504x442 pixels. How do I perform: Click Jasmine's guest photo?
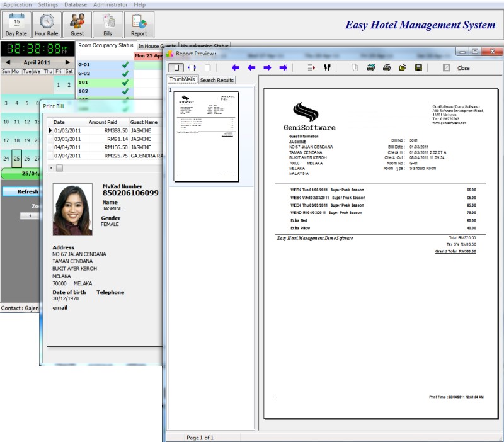click(x=72, y=210)
